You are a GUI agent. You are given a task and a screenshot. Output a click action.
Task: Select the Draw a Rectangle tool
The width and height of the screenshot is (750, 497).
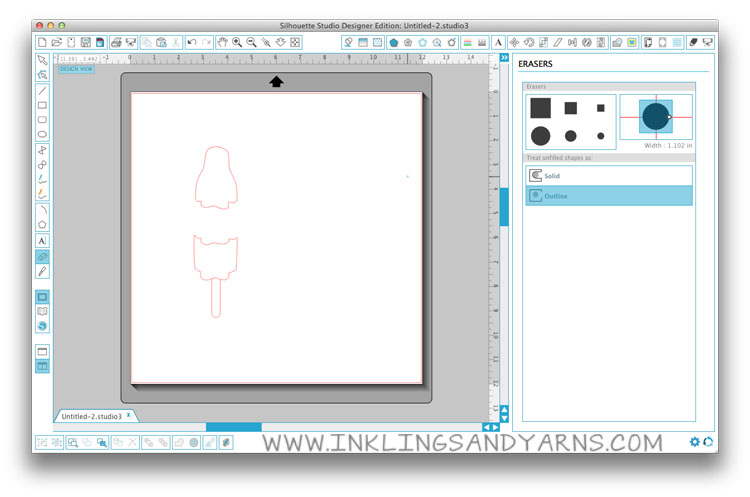pyautogui.click(x=42, y=105)
